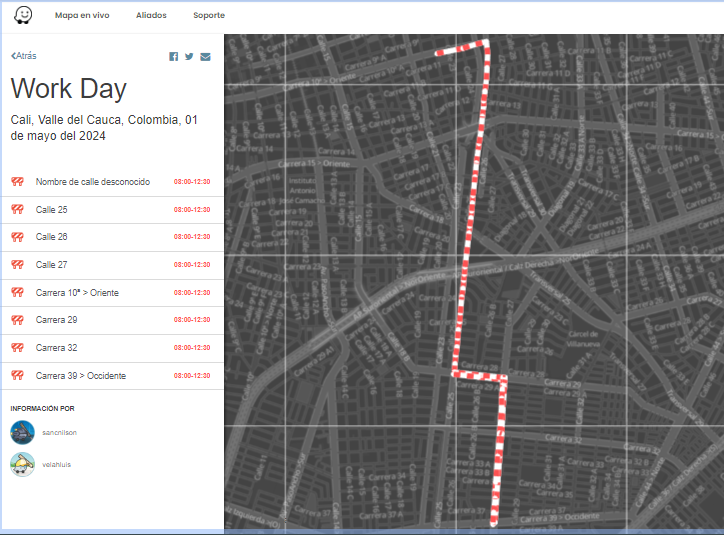
Task: Click closure icon beside Carrera 32
Action: coord(18,348)
